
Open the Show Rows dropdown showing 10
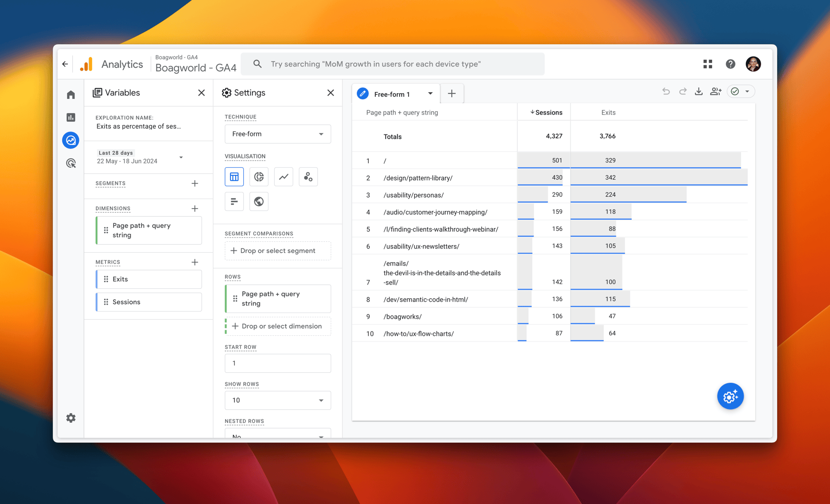[x=277, y=400]
